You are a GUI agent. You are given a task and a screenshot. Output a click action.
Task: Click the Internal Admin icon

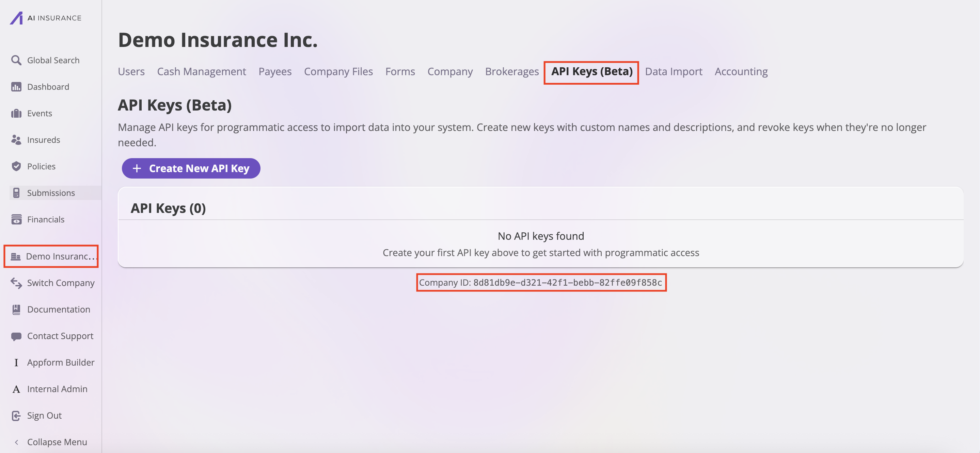click(16, 389)
